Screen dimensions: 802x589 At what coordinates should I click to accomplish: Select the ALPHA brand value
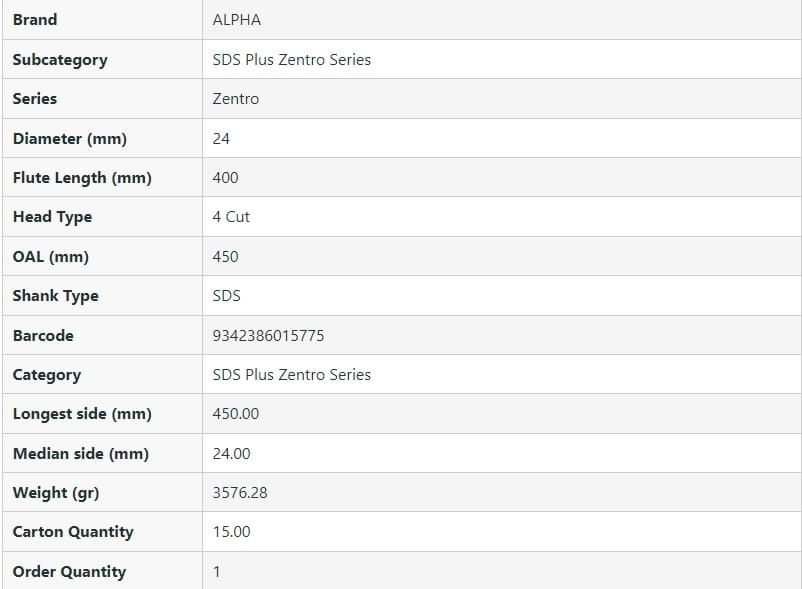pos(237,20)
